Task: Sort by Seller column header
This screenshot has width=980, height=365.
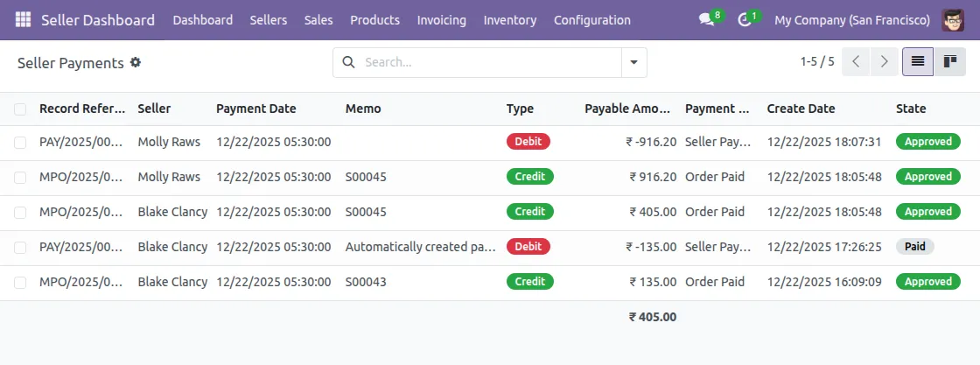Action: (154, 109)
